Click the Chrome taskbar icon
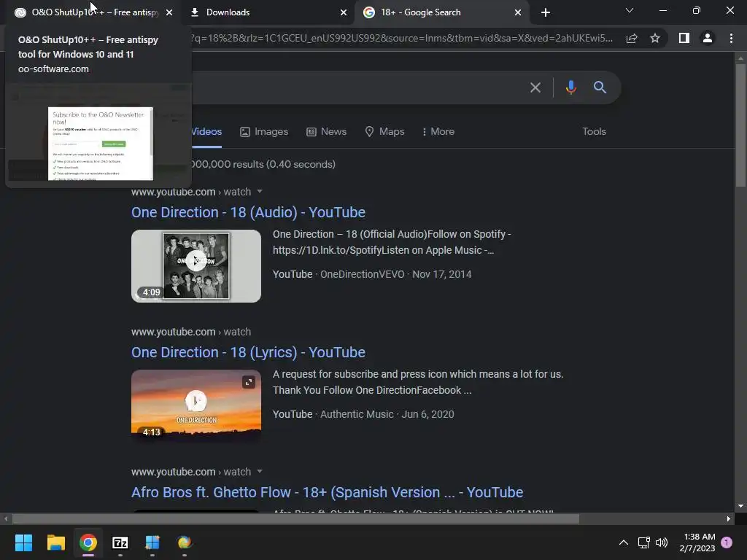Screen dimensions: 747x560 88,542
